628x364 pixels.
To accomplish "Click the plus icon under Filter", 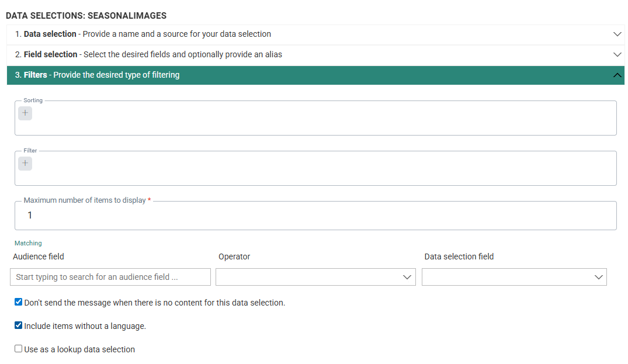I will point(25,164).
